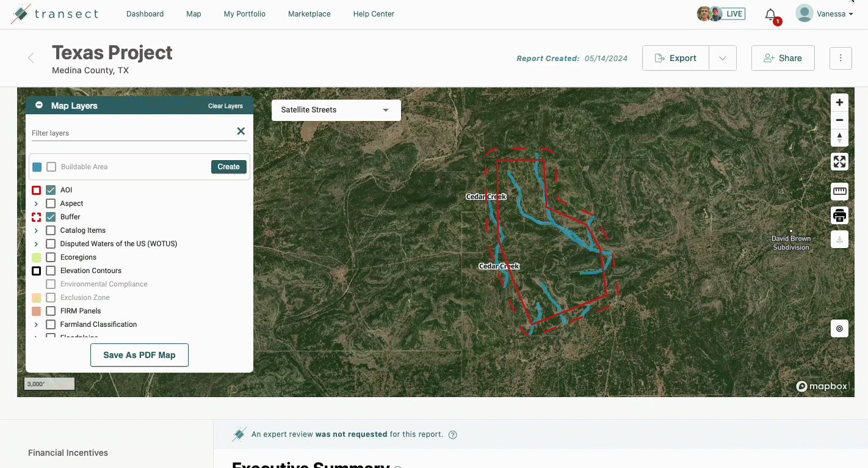This screenshot has height=468, width=868.
Task: Click the Medina County, TX subtitle
Action: point(90,70)
